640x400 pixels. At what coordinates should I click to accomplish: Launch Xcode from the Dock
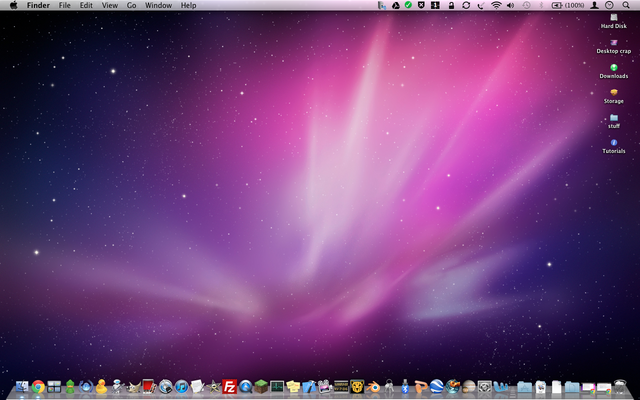click(309, 386)
